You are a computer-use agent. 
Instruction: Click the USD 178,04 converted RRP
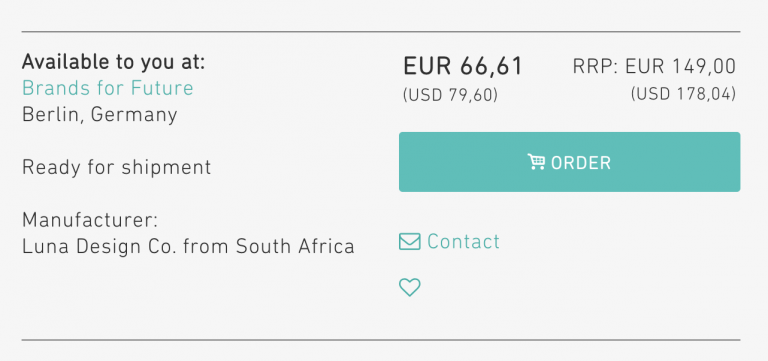pyautogui.click(x=683, y=94)
